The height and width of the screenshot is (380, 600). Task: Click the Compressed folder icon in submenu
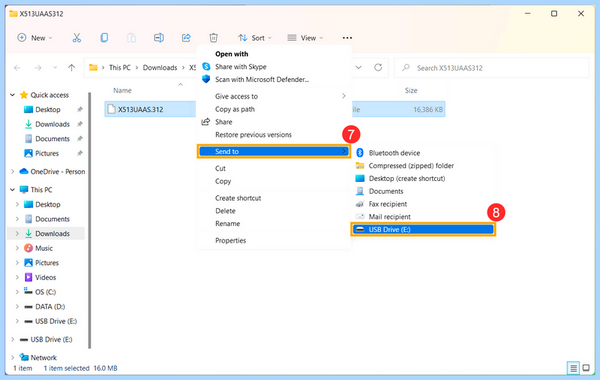tap(360, 165)
